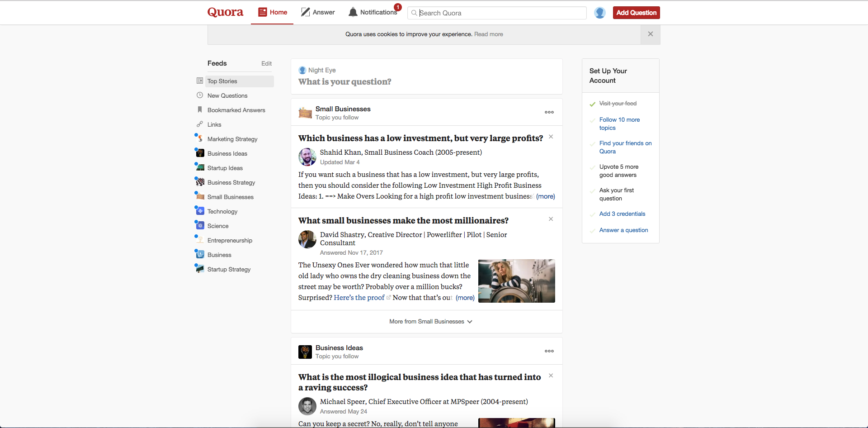868x428 pixels.
Task: Click Upvote 5 more good answers
Action: pos(618,171)
